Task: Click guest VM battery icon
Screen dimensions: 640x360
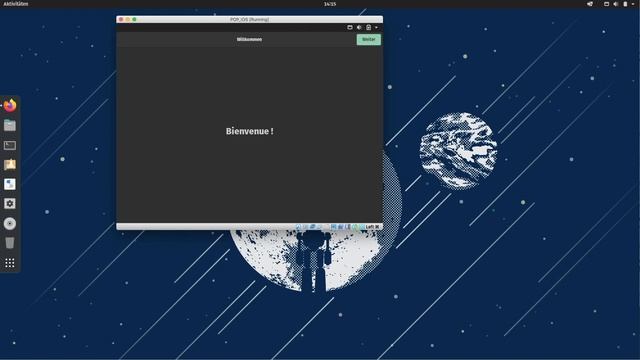Action: coord(369,27)
